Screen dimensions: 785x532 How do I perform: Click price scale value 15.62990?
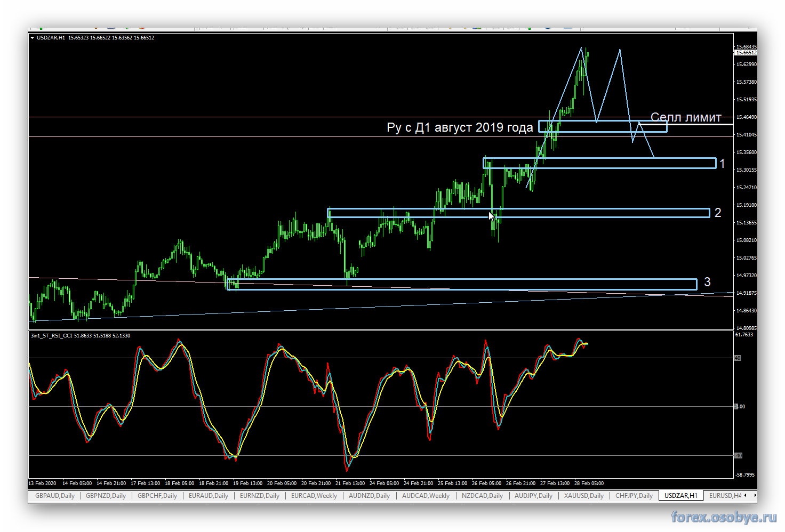746,65
